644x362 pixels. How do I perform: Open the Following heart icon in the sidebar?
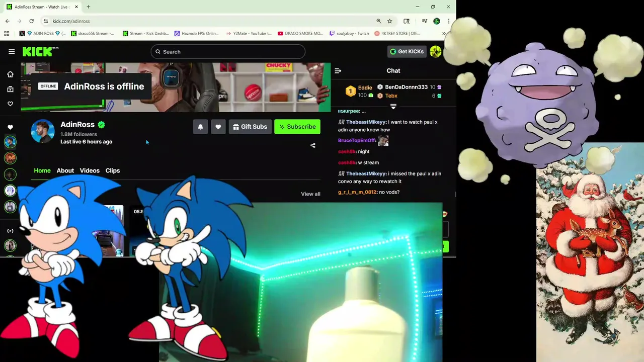tap(10, 104)
